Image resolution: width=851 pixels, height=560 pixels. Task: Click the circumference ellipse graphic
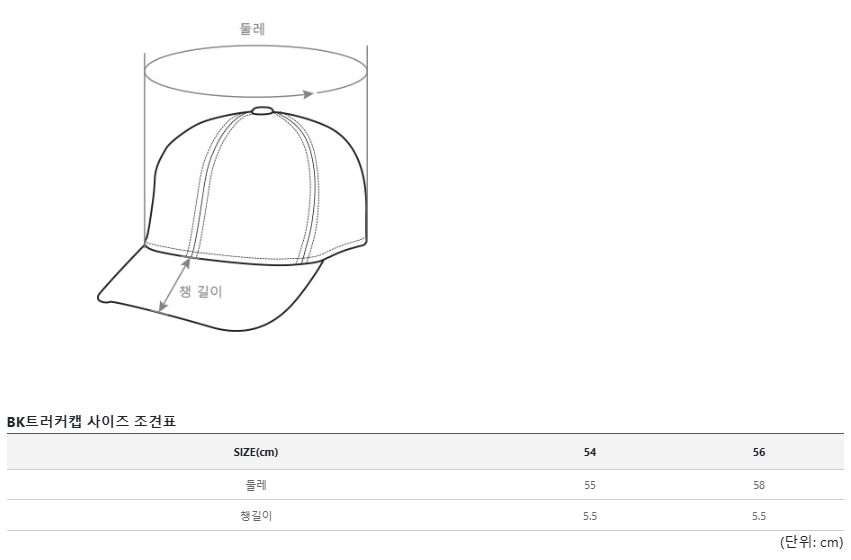click(256, 72)
